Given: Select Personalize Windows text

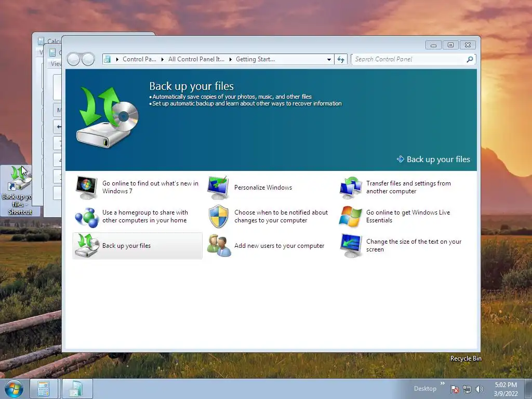Looking at the screenshot, I should click(263, 187).
